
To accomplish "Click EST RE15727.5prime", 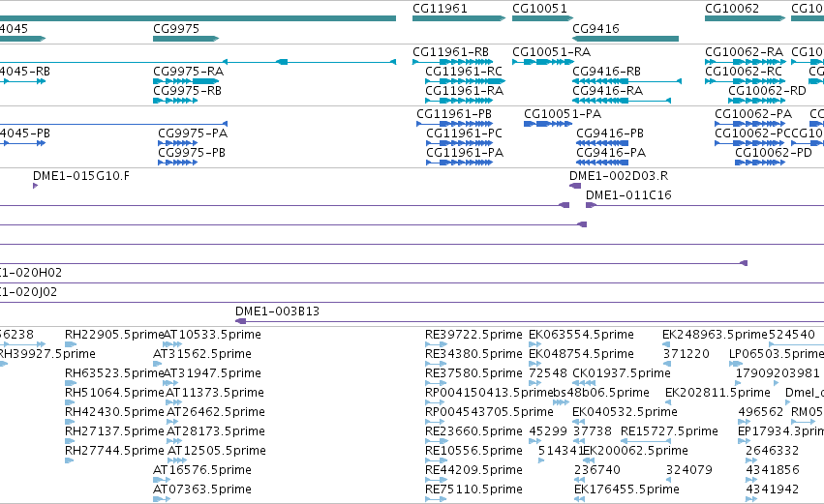I will click(646, 441).
